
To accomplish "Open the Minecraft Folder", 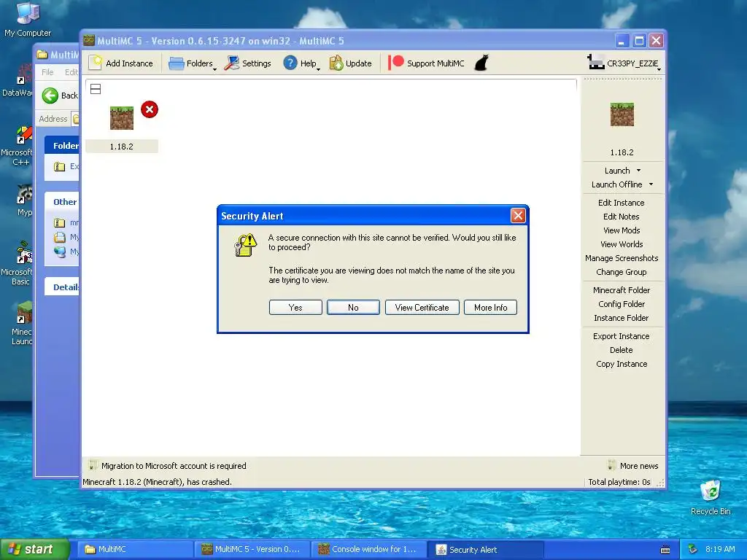I will pyautogui.click(x=622, y=290).
